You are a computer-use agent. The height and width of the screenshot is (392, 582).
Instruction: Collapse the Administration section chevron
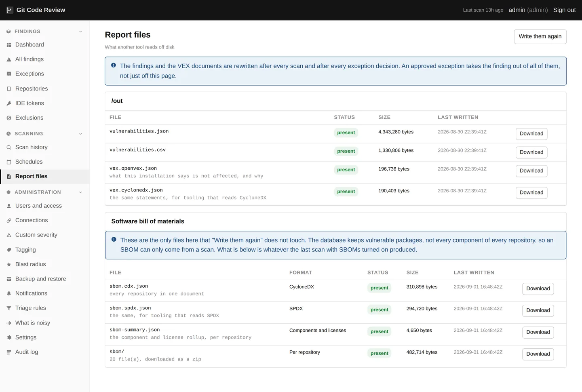[x=80, y=192]
